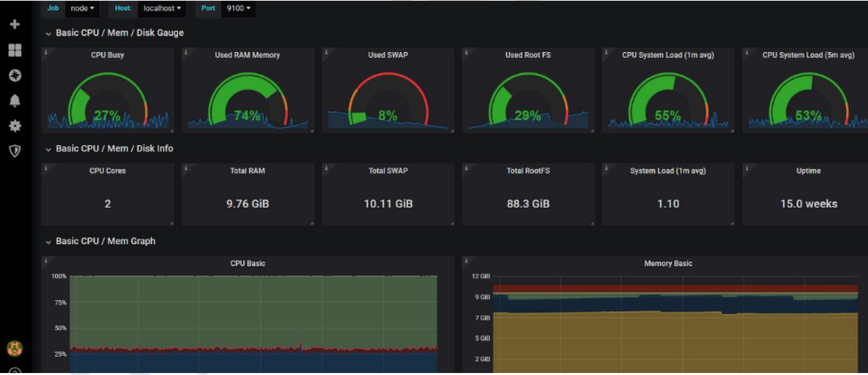Collapse the Basic CPU / Mem / Disk Info row
The width and height of the screenshot is (868, 375).
pos(110,149)
